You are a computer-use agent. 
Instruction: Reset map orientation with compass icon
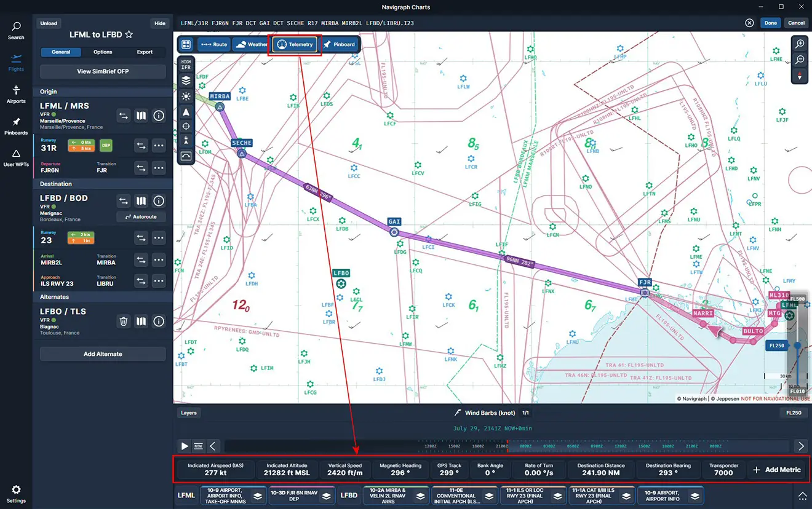coord(800,76)
